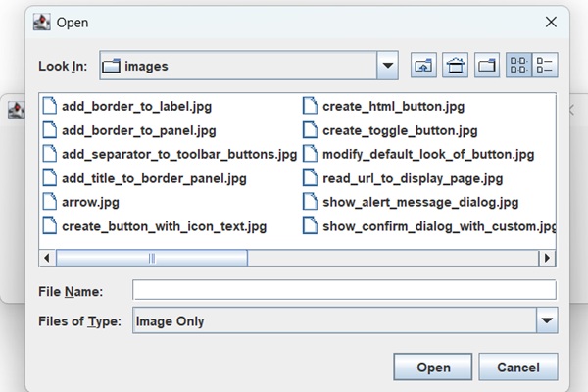Viewport: 588px width, 392px height.
Task: Click the scrollbar left arrow
Action: [x=47, y=258]
